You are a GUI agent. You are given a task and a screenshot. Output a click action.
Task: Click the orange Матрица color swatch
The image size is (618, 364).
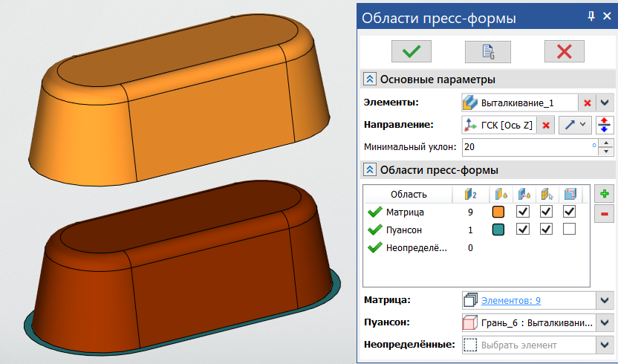click(x=498, y=212)
